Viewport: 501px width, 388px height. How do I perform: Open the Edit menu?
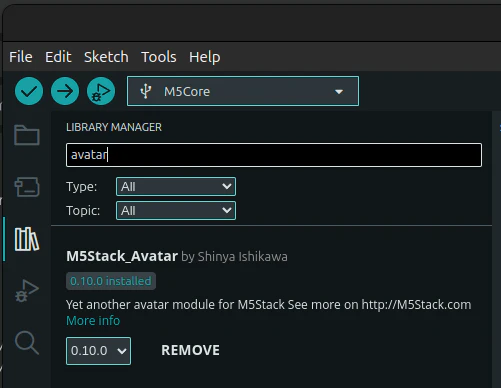tap(58, 57)
